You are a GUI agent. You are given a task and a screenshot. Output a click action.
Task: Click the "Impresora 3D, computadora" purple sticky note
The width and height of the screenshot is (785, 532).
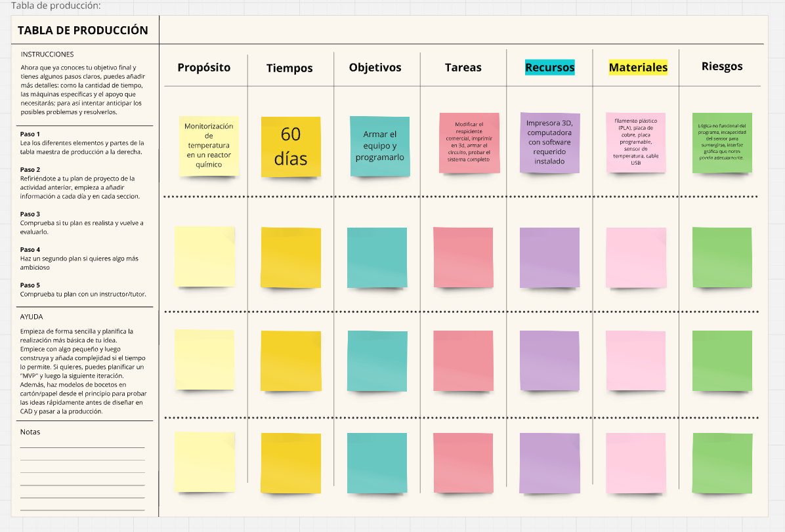point(549,142)
